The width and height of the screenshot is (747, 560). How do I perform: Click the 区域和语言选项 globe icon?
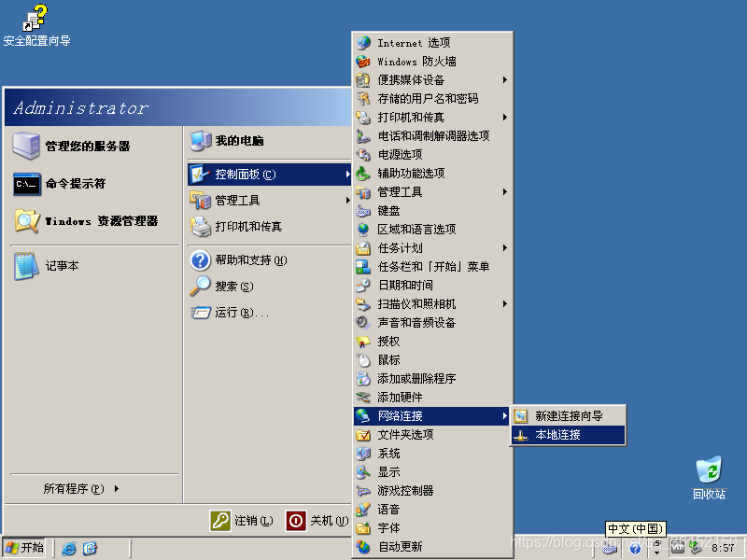(x=363, y=230)
